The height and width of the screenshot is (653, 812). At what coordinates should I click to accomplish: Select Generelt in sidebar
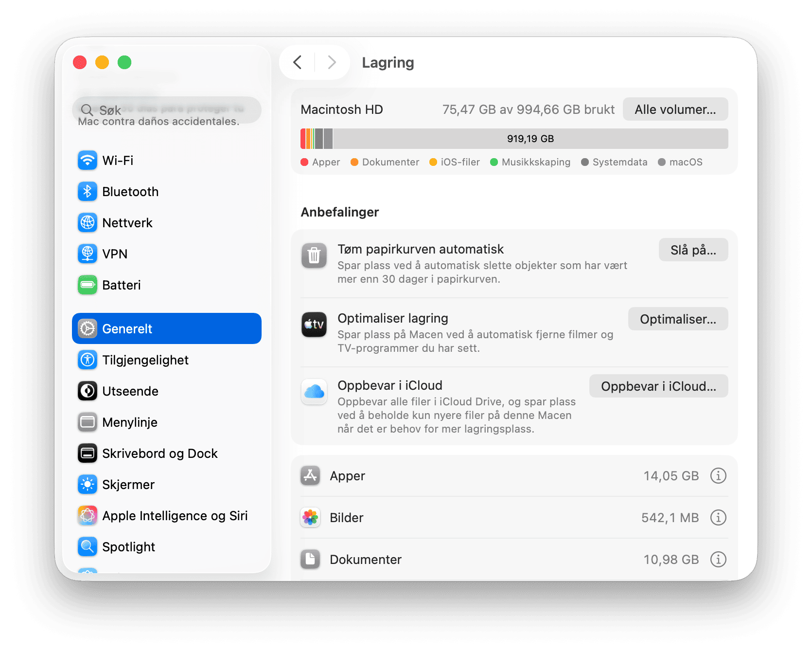(x=167, y=329)
